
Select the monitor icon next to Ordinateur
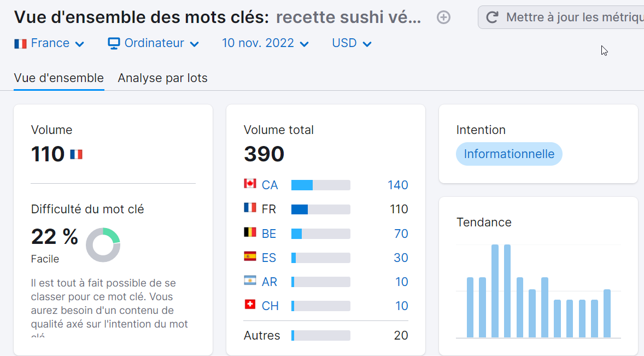114,43
